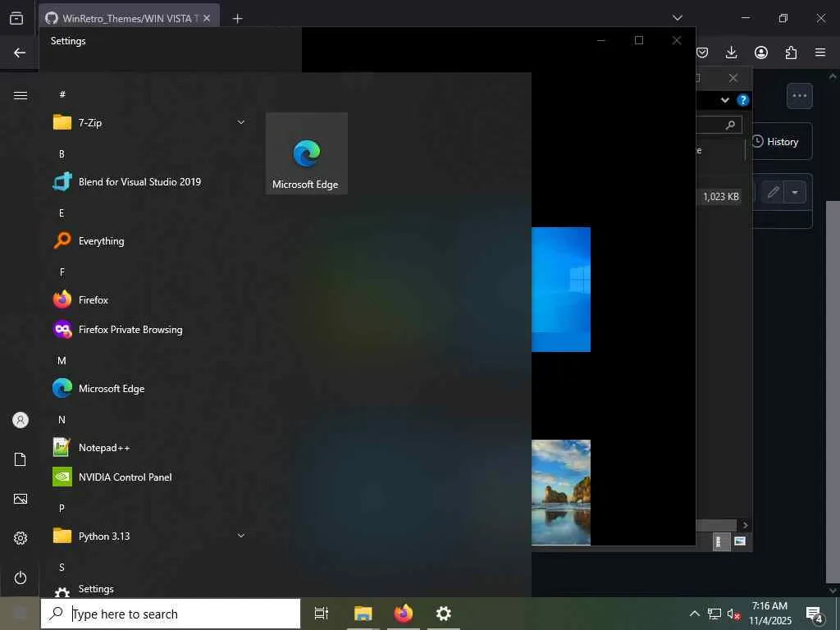Screen dimensions: 840x630
Task: Open the Microsoft Edge pinned tile
Action: (307, 153)
